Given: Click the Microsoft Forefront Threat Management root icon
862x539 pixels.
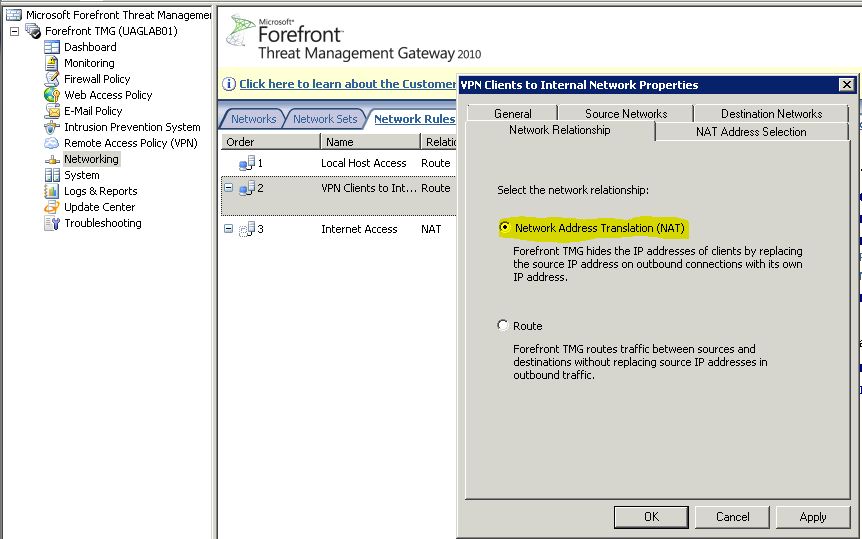Looking at the screenshot, I should point(14,15).
